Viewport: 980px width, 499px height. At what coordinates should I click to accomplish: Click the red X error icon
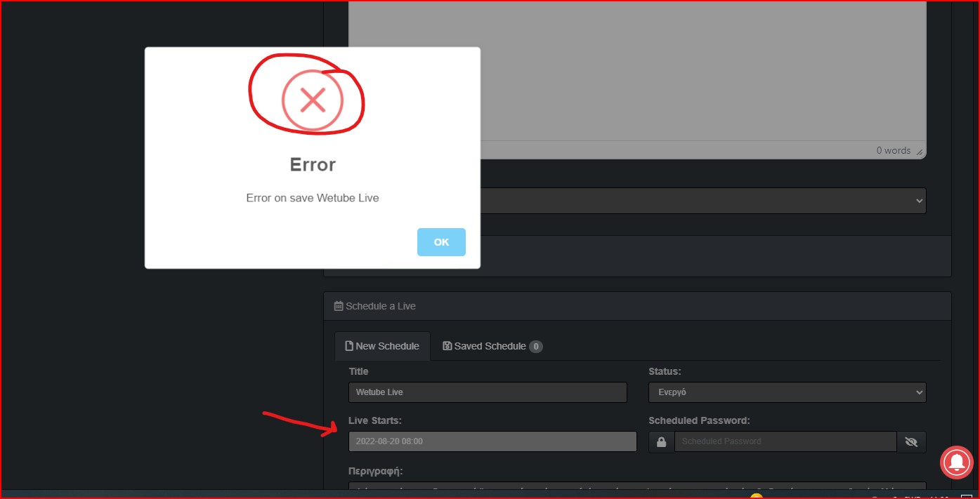tap(313, 100)
